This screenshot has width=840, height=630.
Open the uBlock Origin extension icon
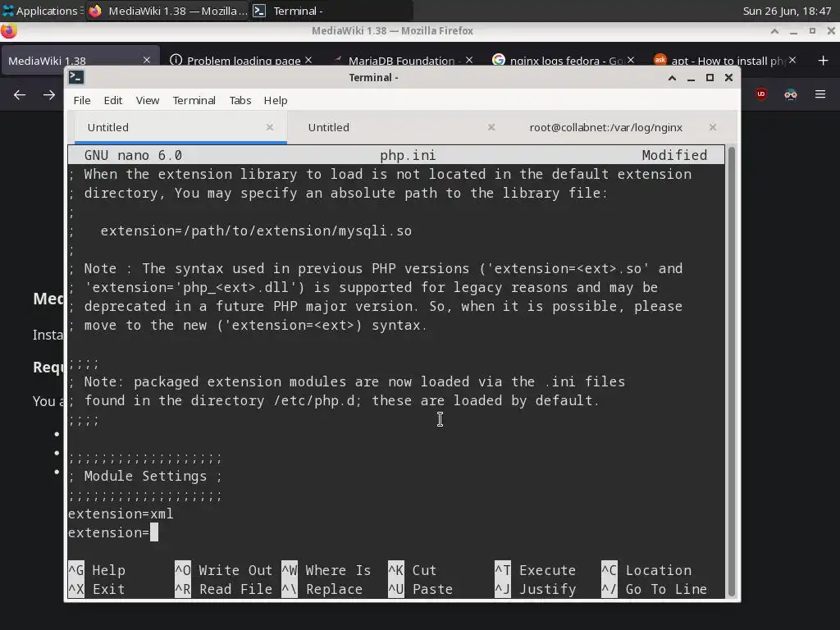[761, 94]
